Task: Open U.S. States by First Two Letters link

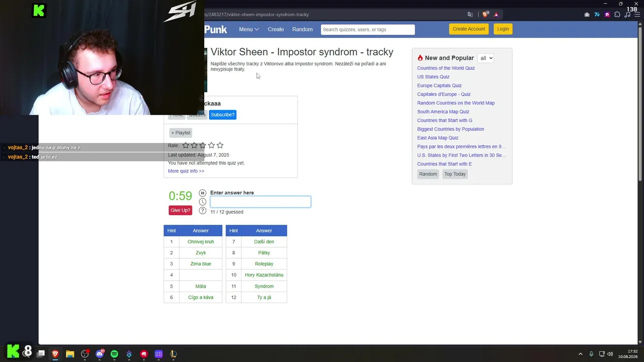Action: point(461,155)
